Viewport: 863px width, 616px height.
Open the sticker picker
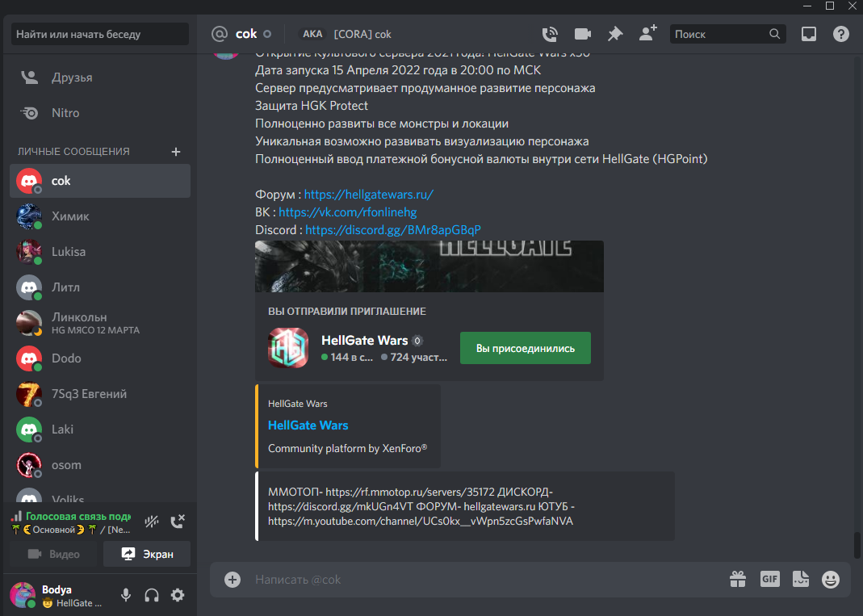pyautogui.click(x=800, y=579)
